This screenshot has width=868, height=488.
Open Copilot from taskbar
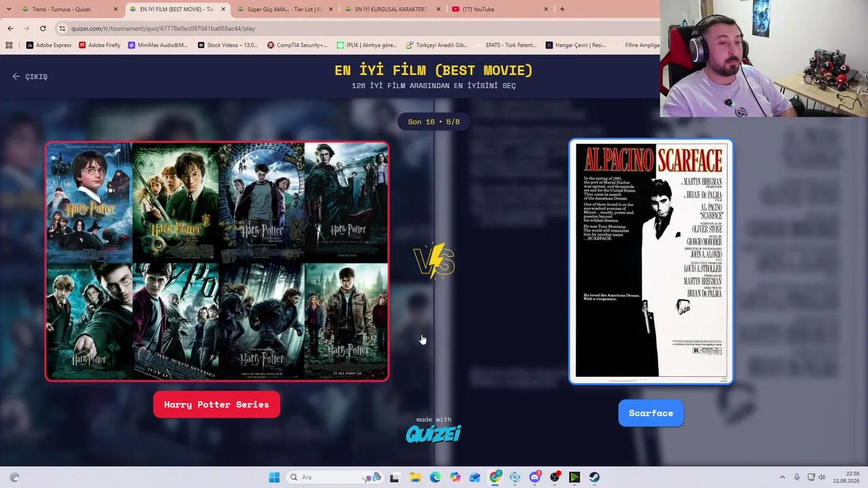(455, 477)
